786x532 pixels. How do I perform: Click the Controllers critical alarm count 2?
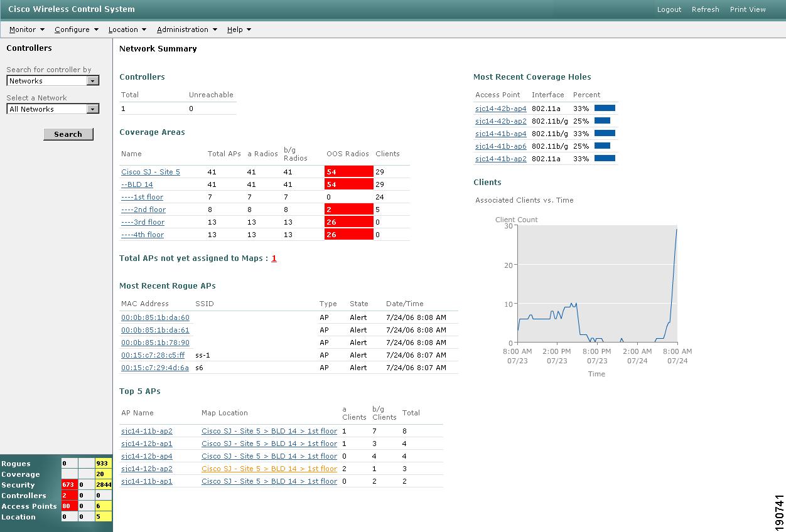[69, 496]
